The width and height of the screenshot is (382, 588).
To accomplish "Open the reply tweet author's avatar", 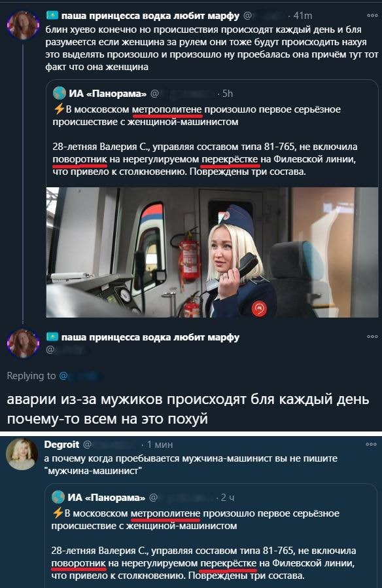I will pyautogui.click(x=23, y=343).
